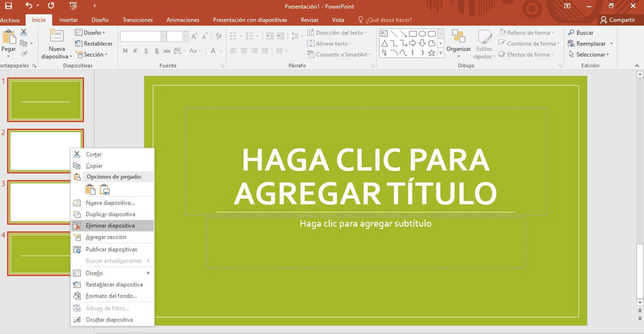Click Buscar in the Edición group
This screenshot has width=644, height=334.
[581, 33]
